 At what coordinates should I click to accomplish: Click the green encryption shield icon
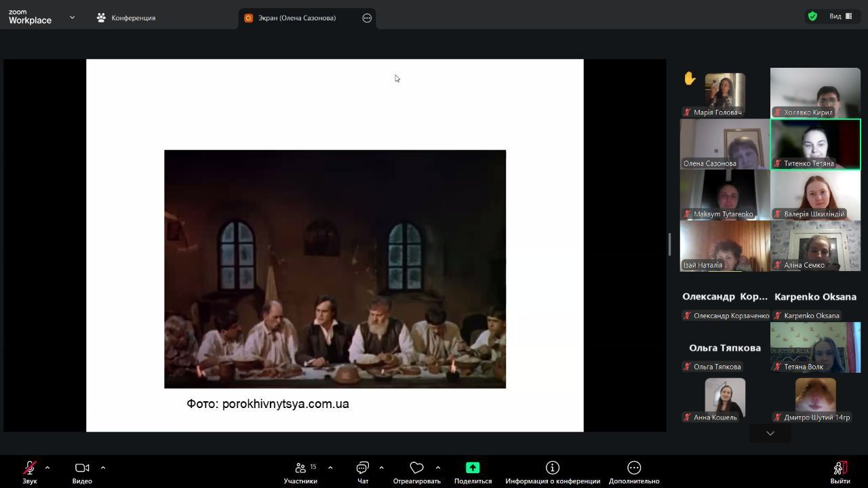point(812,16)
